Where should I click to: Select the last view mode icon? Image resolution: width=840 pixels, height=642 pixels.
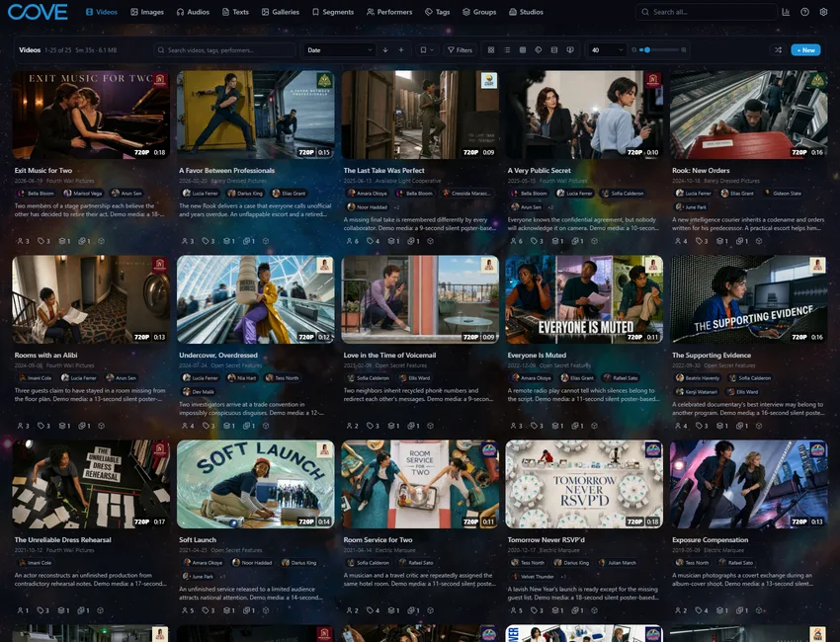click(570, 49)
